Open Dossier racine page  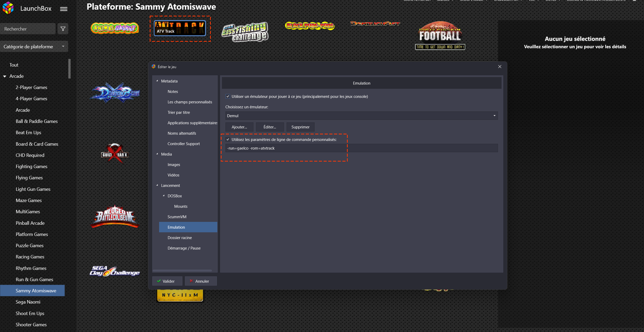180,238
